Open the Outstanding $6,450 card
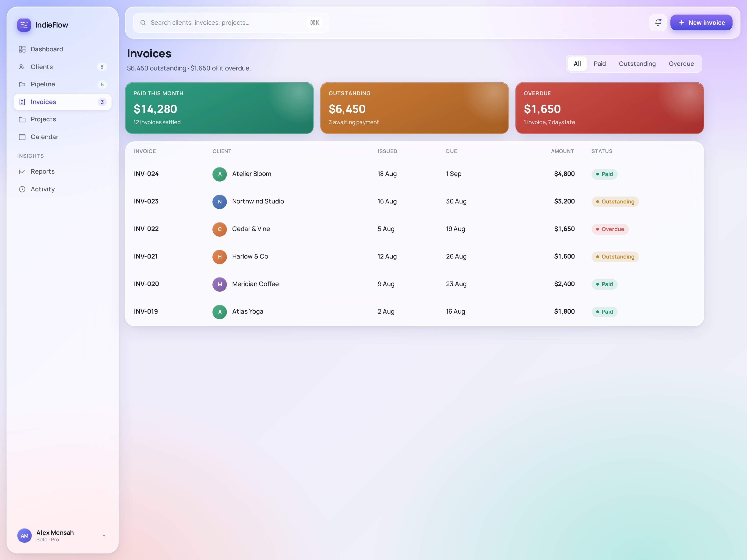The image size is (747, 560). point(414,108)
